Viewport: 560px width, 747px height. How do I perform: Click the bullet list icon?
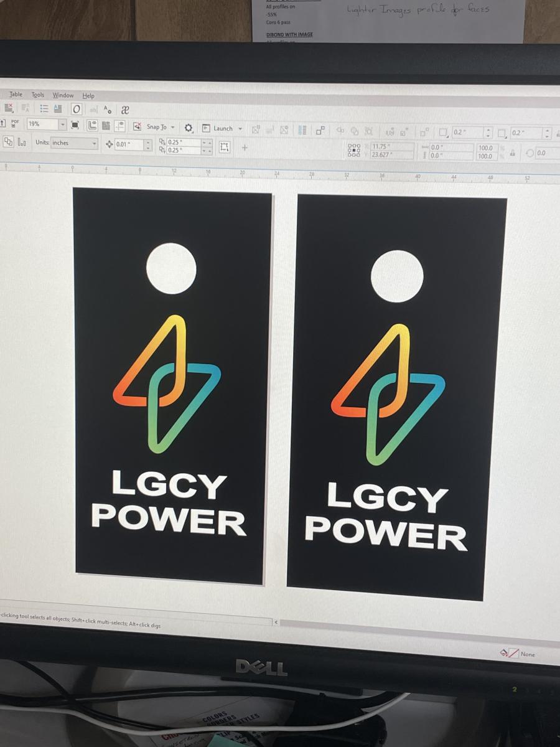tap(44, 108)
